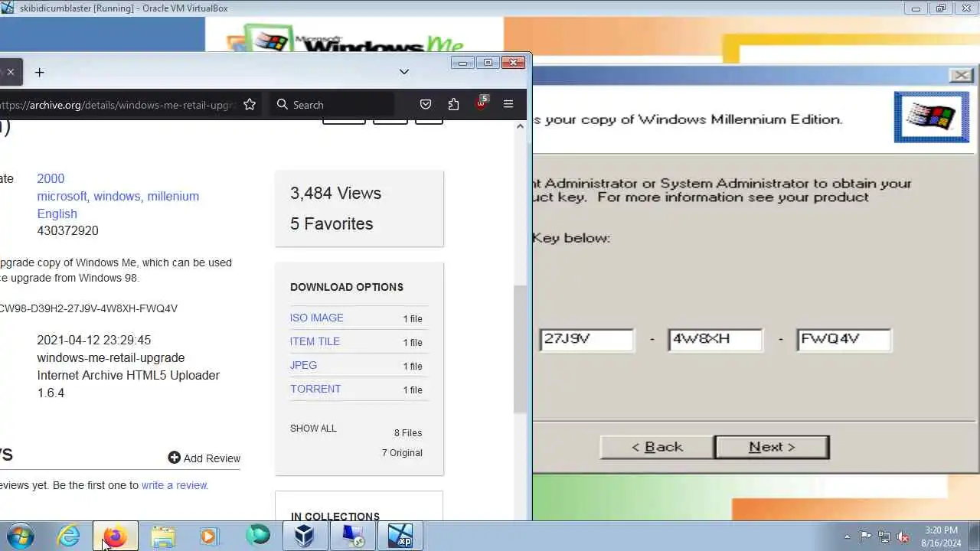Screen dimensions: 980x551
Task: Click the 5 Favorites text
Action: [x=332, y=223]
